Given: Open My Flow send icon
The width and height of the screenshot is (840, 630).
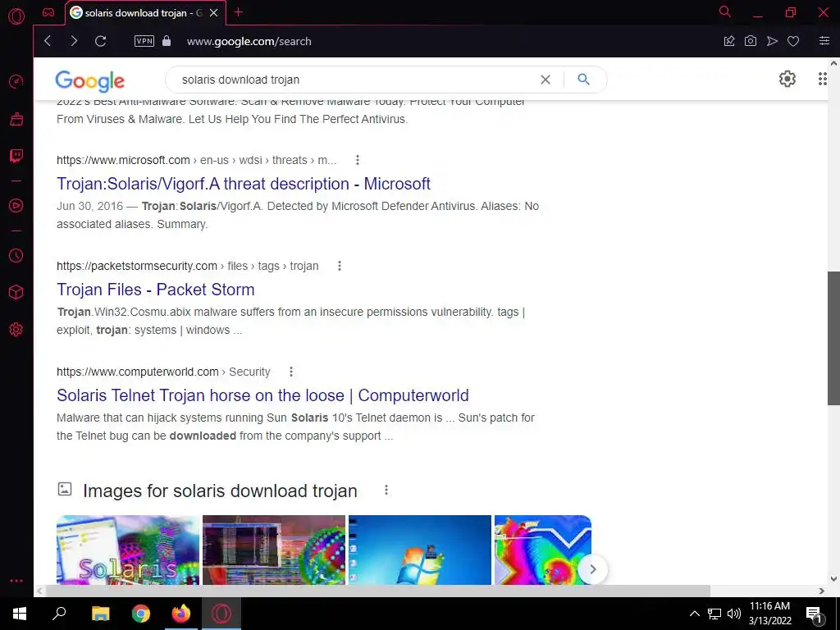Looking at the screenshot, I should (772, 41).
